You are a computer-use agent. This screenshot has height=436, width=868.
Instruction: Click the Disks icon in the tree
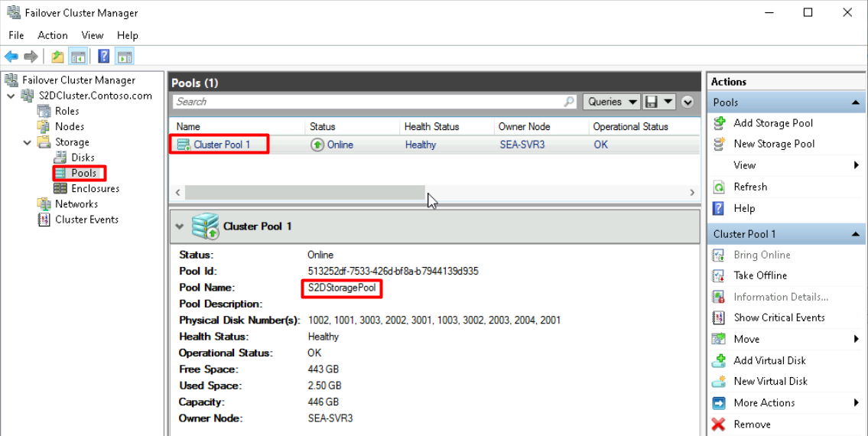(x=60, y=158)
